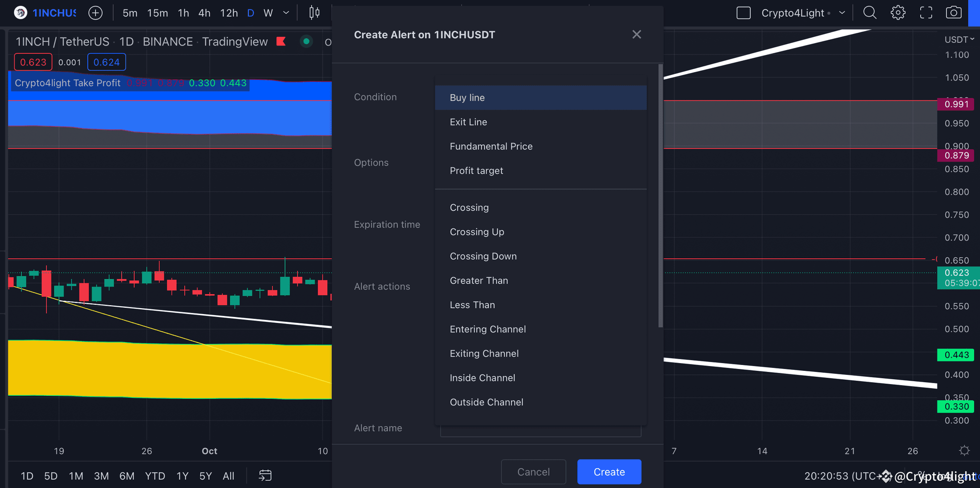Choose Exit Line in condition list
Viewport: 980px width, 488px height.
[x=540, y=122]
